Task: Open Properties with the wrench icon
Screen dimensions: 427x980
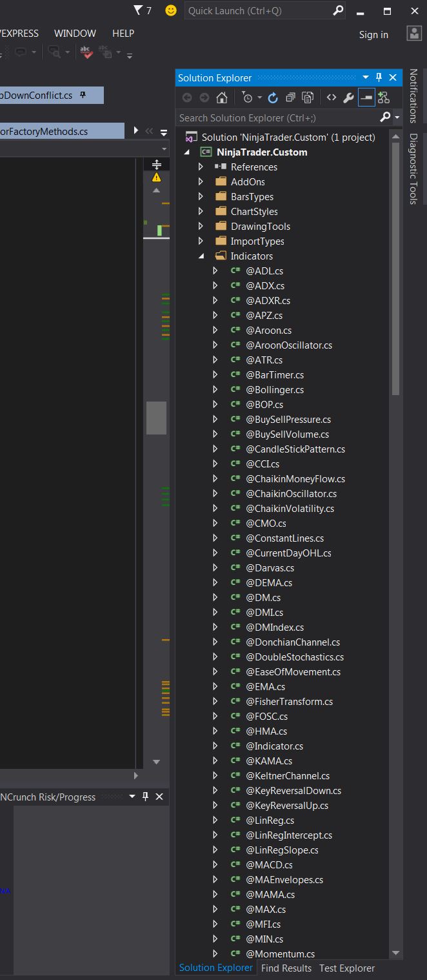Action: [348, 97]
